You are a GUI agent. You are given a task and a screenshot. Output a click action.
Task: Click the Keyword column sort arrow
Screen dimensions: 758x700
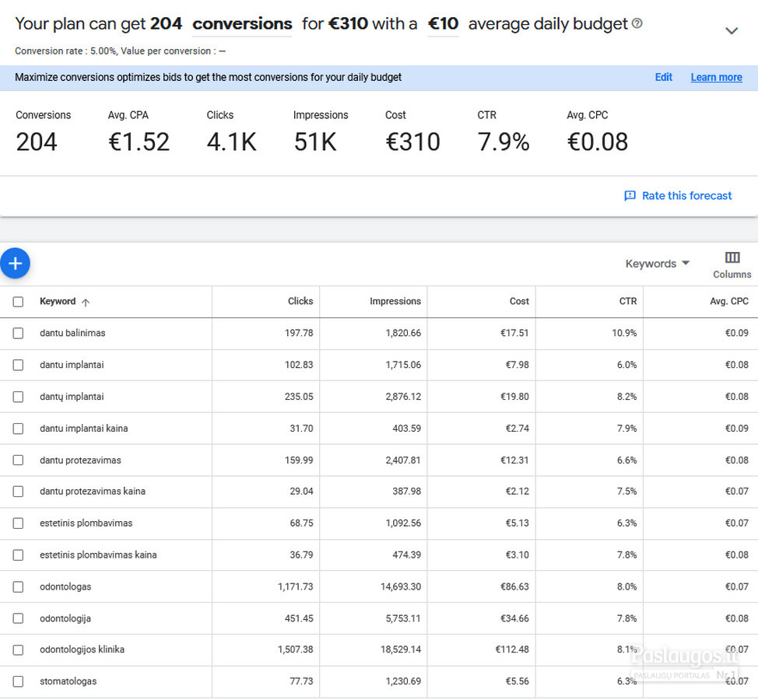(x=86, y=302)
